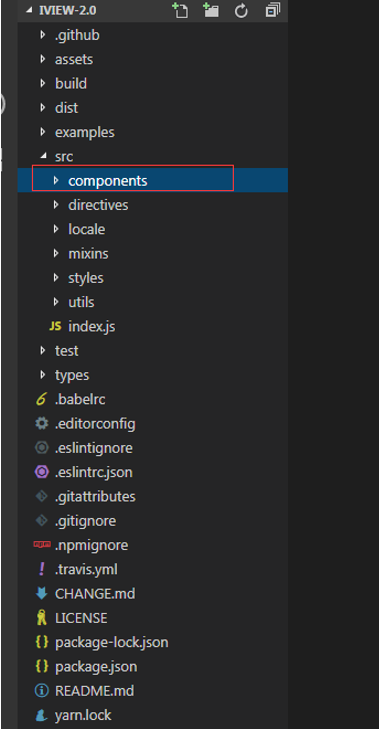Image resolution: width=379 pixels, height=729 pixels.
Task: Click the New File icon
Action: click(x=180, y=10)
